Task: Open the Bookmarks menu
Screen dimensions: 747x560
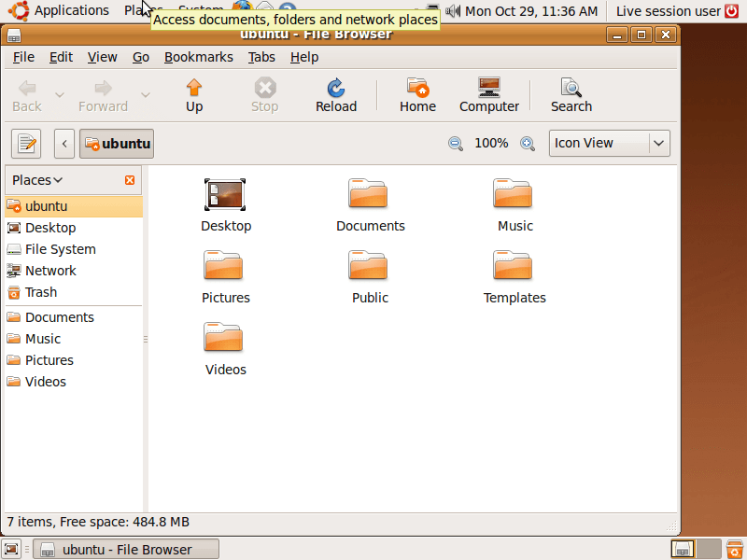Action: 199,57
